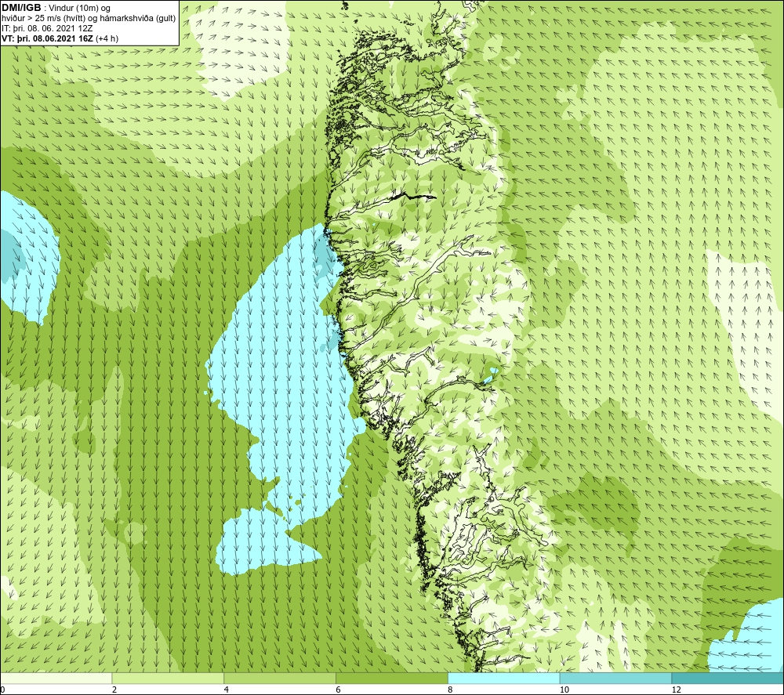The height and width of the screenshot is (695, 784).
Task: Click the scale label '10'
Action: pos(564,690)
